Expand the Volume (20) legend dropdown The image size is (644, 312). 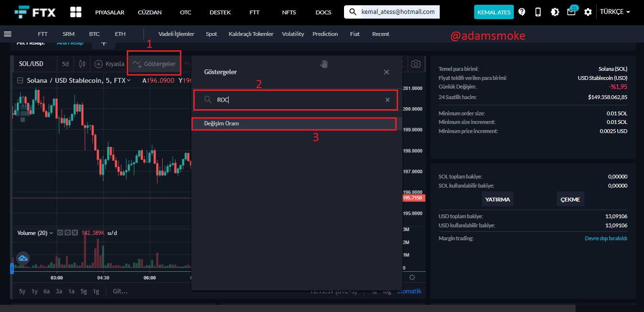coord(51,233)
